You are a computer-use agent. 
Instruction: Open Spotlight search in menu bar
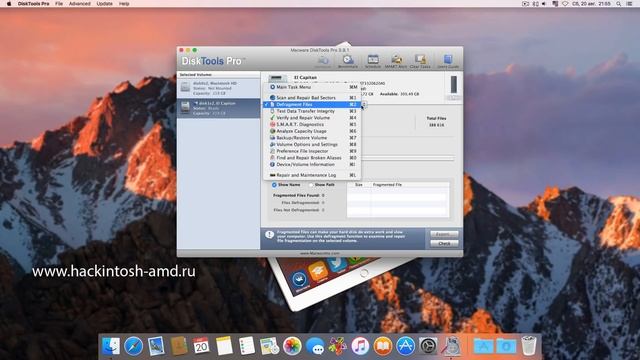(x=619, y=4)
